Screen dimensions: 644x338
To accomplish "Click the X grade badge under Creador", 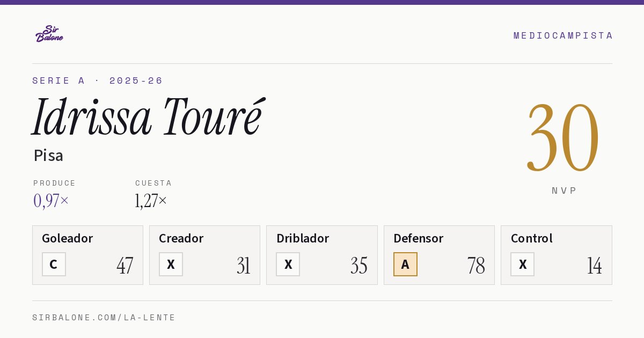I will (x=171, y=264).
